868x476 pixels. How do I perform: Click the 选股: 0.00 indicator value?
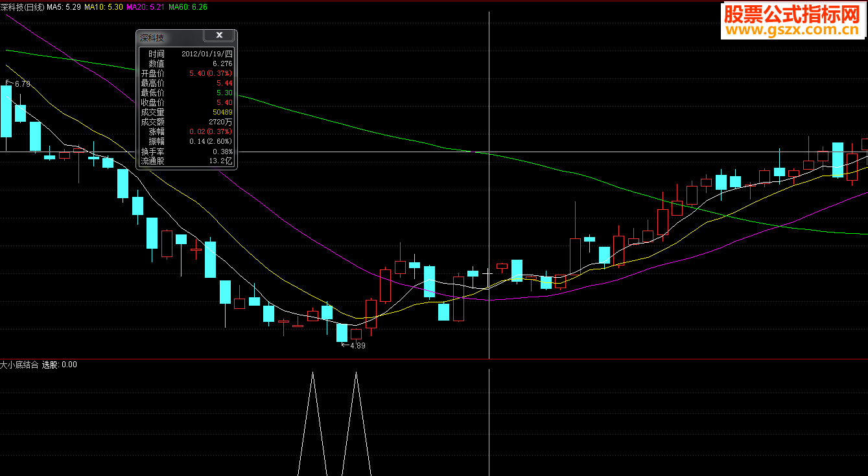click(60, 365)
